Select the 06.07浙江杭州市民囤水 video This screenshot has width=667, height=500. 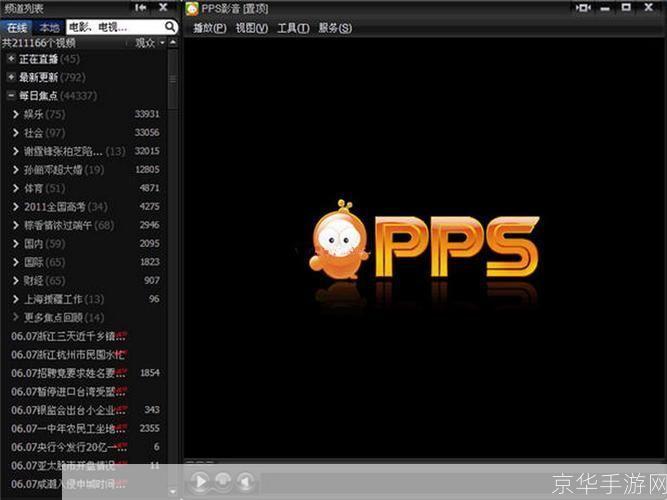pos(69,354)
